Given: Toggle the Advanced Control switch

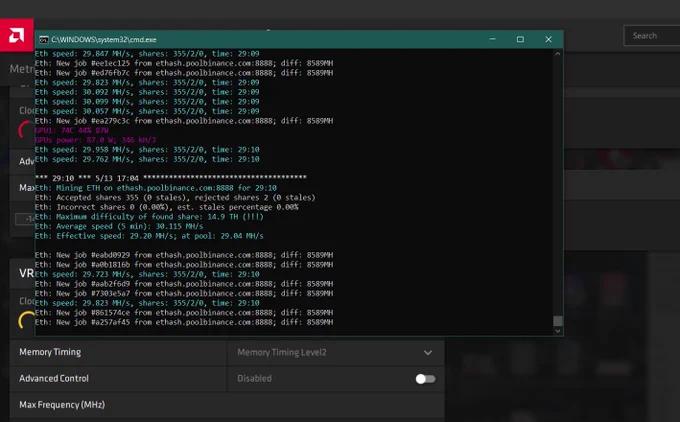Looking at the screenshot, I should pyautogui.click(x=425, y=379).
